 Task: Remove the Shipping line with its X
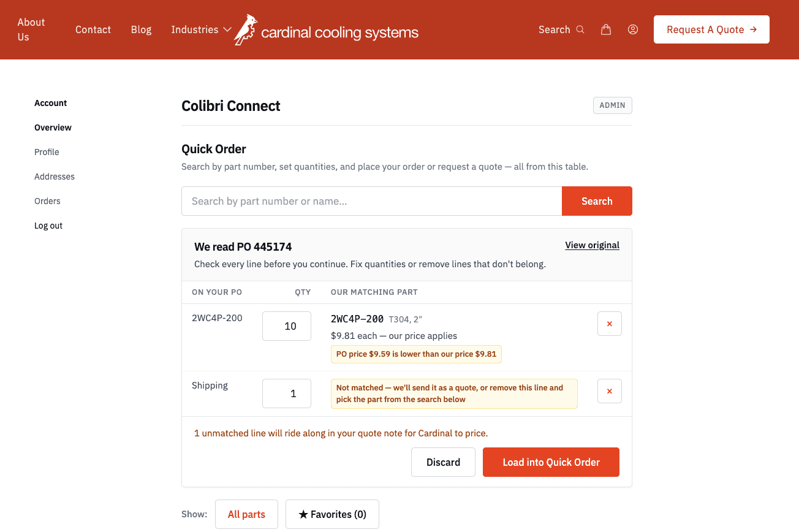point(610,391)
